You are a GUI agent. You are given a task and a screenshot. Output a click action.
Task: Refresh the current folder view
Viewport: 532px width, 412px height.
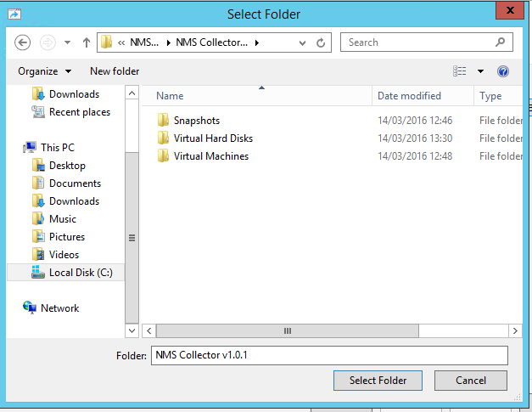coord(321,42)
